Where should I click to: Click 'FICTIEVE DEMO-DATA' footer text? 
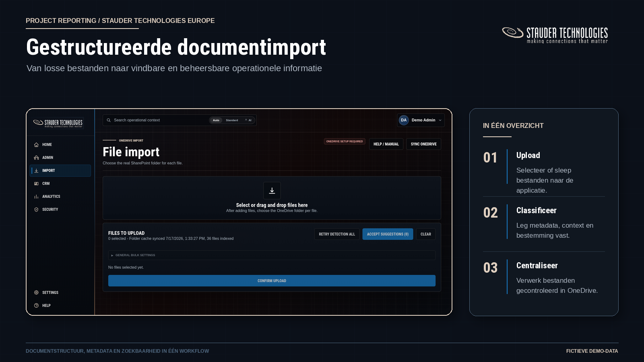click(x=592, y=351)
